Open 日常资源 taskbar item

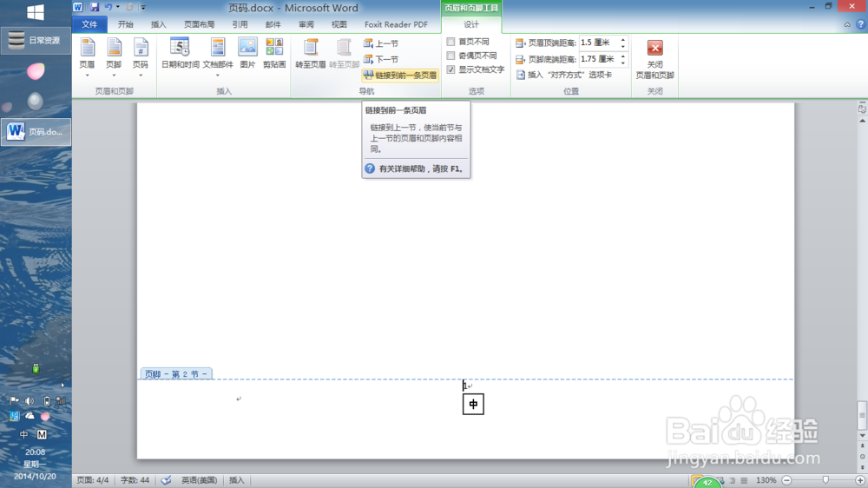click(x=36, y=41)
